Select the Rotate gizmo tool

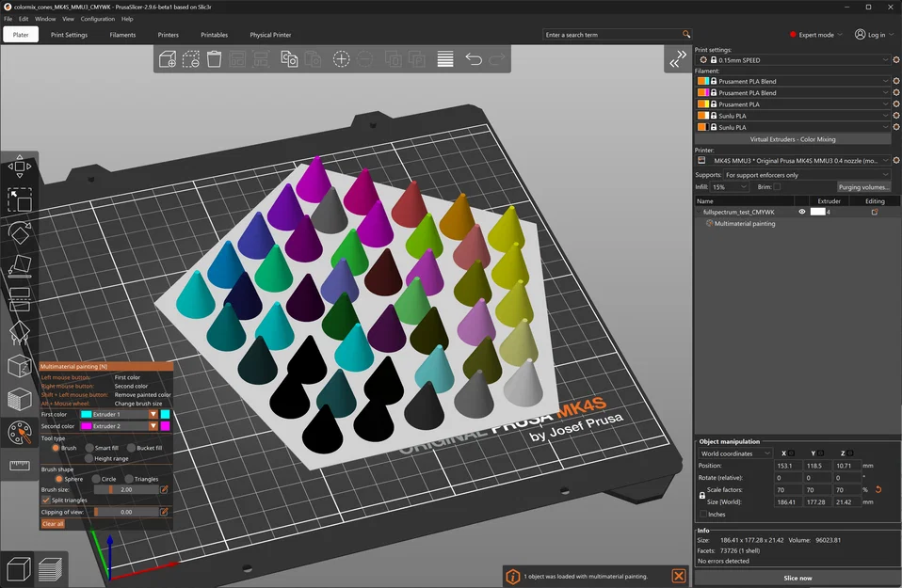pyautogui.click(x=20, y=233)
